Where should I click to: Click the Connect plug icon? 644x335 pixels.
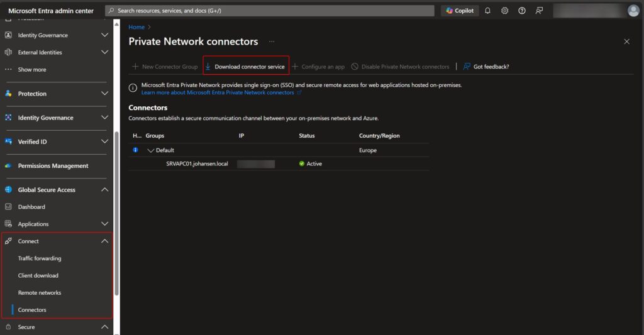coord(8,241)
